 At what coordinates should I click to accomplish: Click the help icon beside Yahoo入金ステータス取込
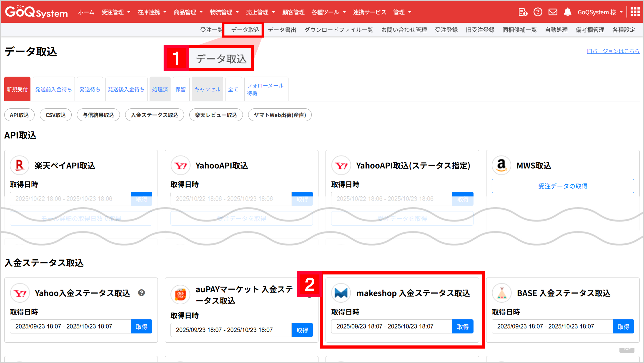pos(142,293)
